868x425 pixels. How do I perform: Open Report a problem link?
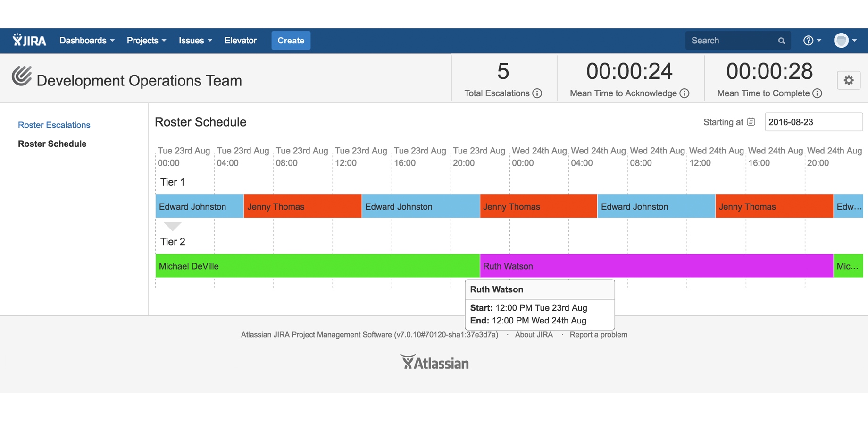[599, 335]
